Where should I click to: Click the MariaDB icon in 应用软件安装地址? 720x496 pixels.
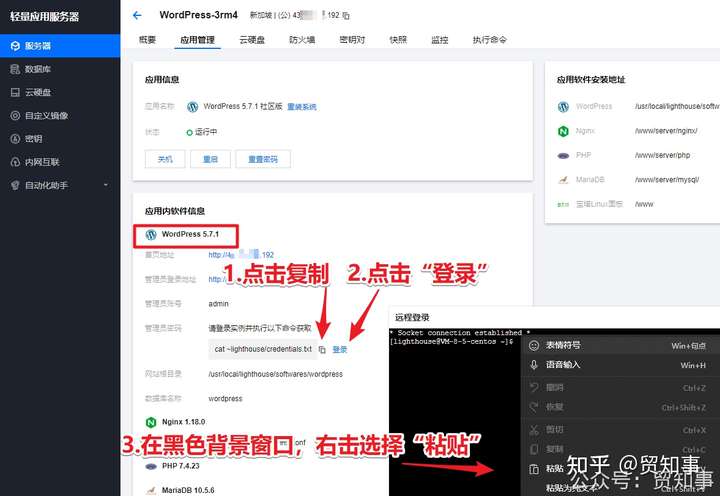563,180
